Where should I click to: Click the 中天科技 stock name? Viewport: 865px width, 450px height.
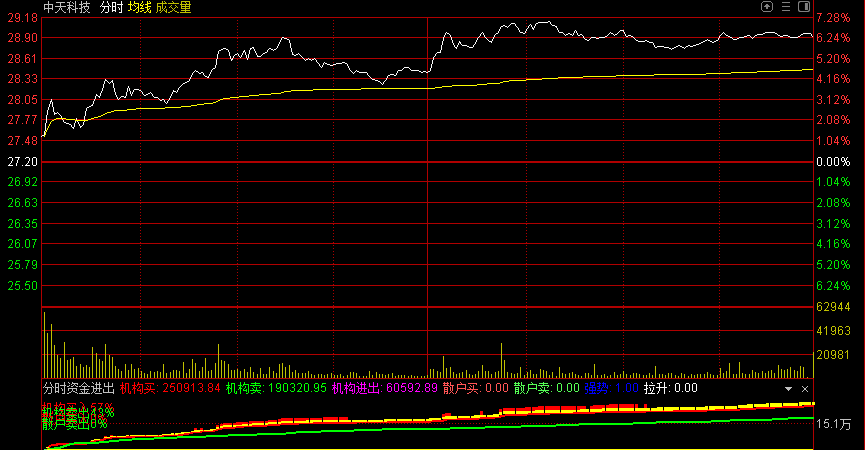coord(66,7)
